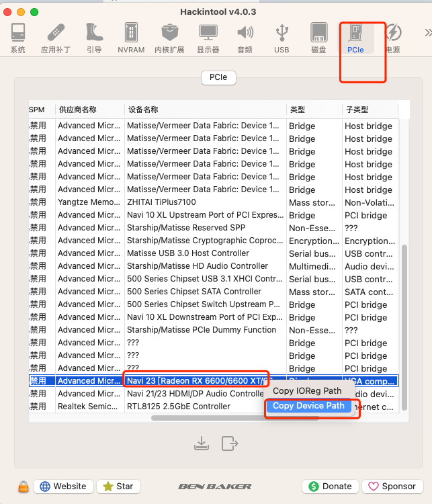
Task: Open the Website button
Action: pos(63,487)
